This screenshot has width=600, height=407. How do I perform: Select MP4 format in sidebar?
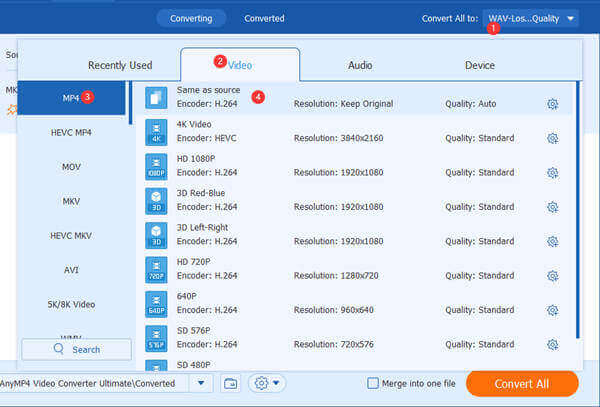pos(71,98)
